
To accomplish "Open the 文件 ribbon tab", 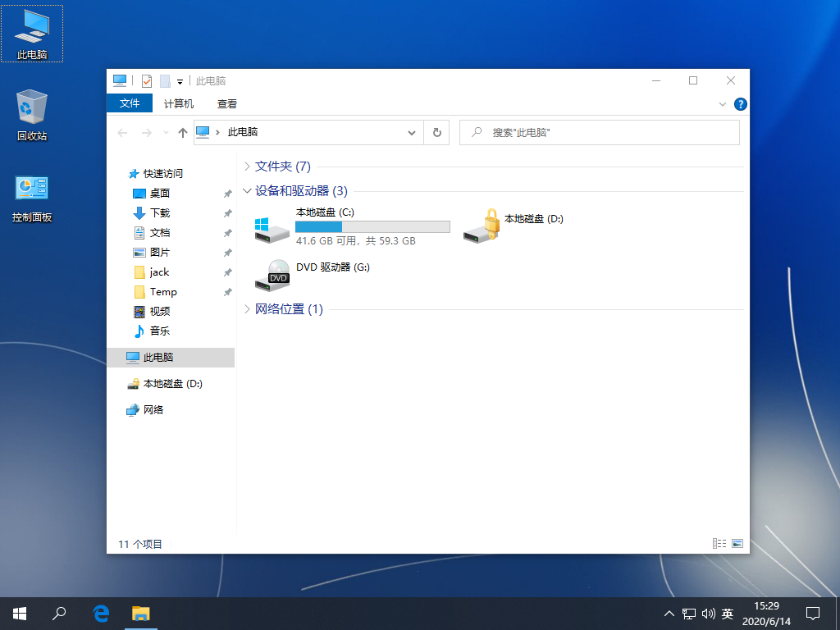I will [x=130, y=103].
